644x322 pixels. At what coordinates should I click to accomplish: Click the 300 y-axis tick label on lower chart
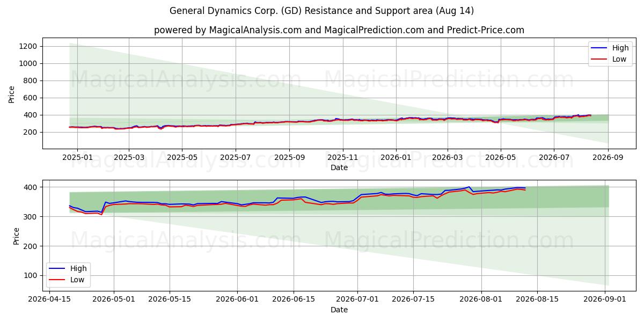[30, 216]
